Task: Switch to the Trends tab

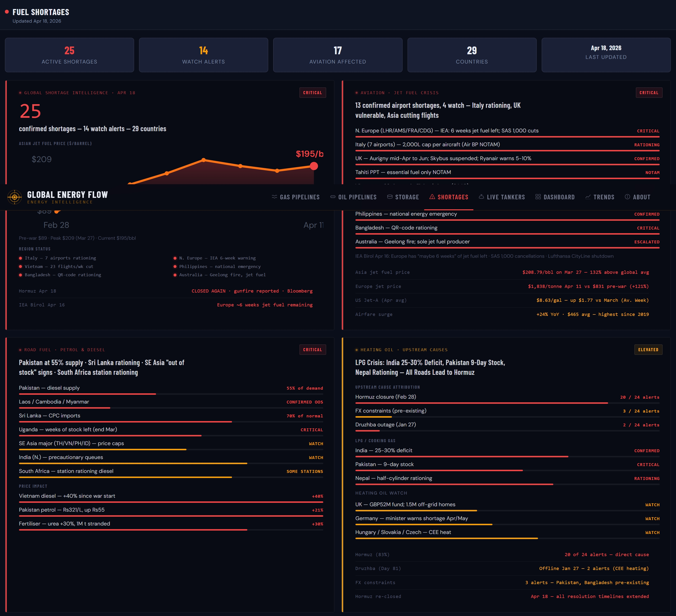Action: click(603, 197)
